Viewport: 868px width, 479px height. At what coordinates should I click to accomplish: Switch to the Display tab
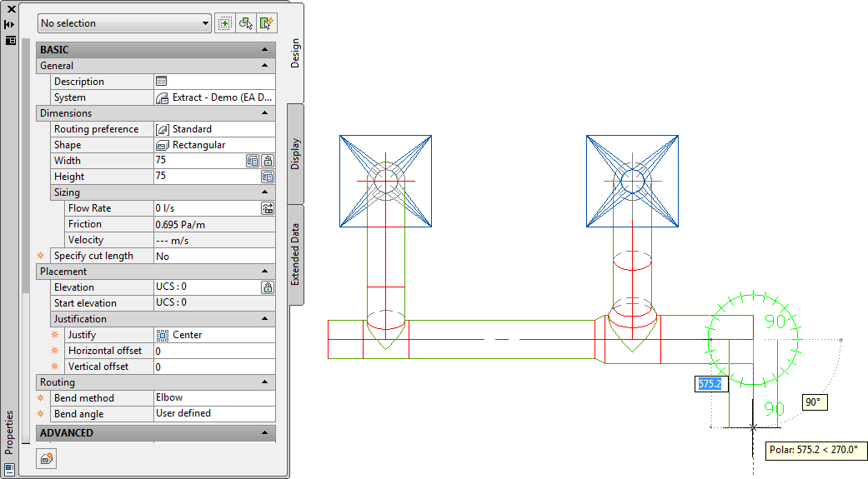click(295, 154)
